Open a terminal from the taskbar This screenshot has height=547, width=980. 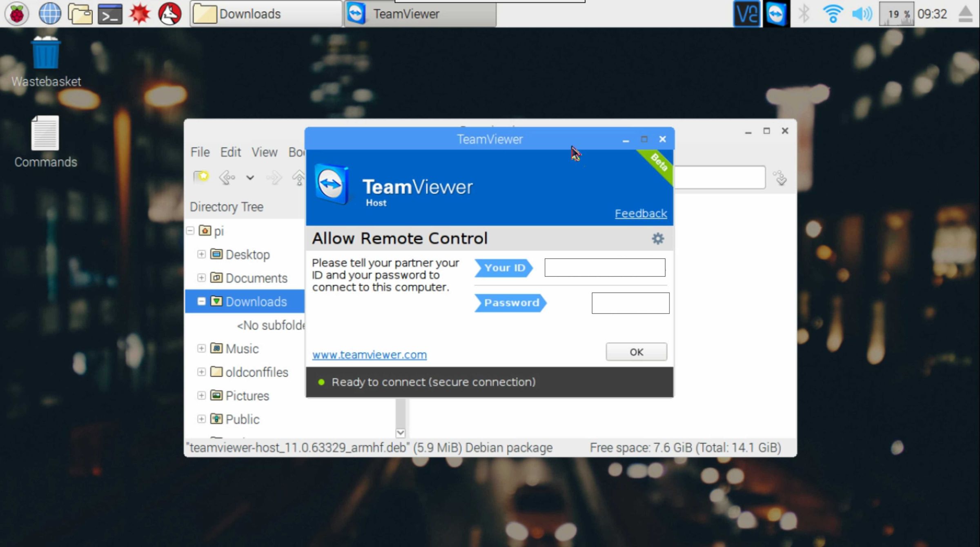(x=111, y=13)
